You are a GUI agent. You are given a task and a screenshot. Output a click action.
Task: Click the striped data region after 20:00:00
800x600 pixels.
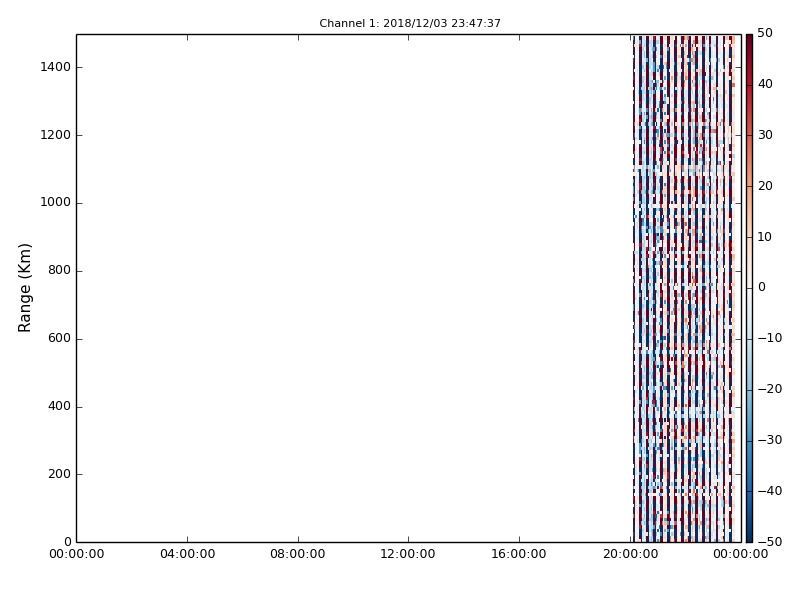[684, 288]
